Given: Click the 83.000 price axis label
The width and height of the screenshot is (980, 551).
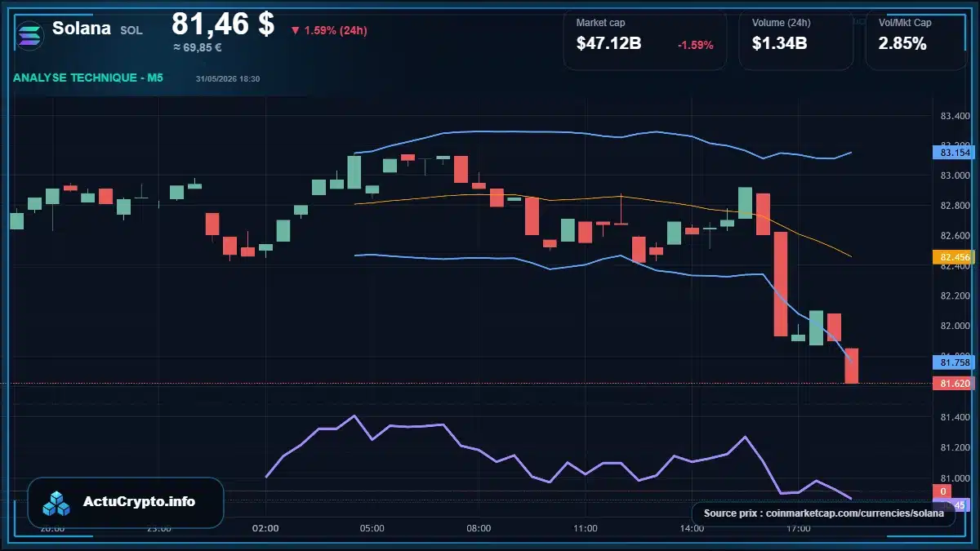Looking at the screenshot, I should tap(955, 176).
